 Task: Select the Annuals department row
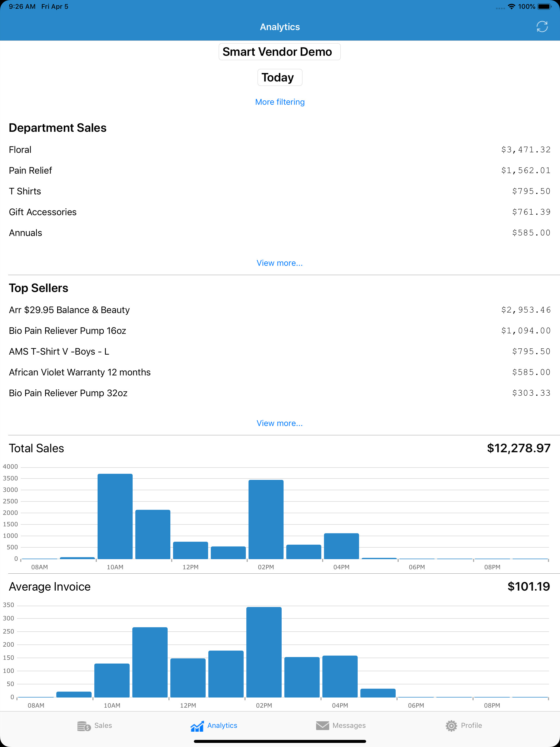pyautogui.click(x=280, y=233)
